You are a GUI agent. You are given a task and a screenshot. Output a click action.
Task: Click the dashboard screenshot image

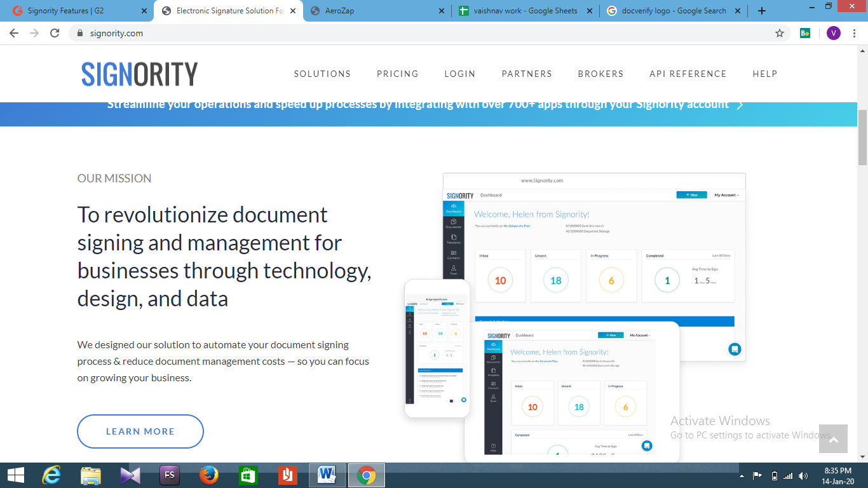pos(594,267)
